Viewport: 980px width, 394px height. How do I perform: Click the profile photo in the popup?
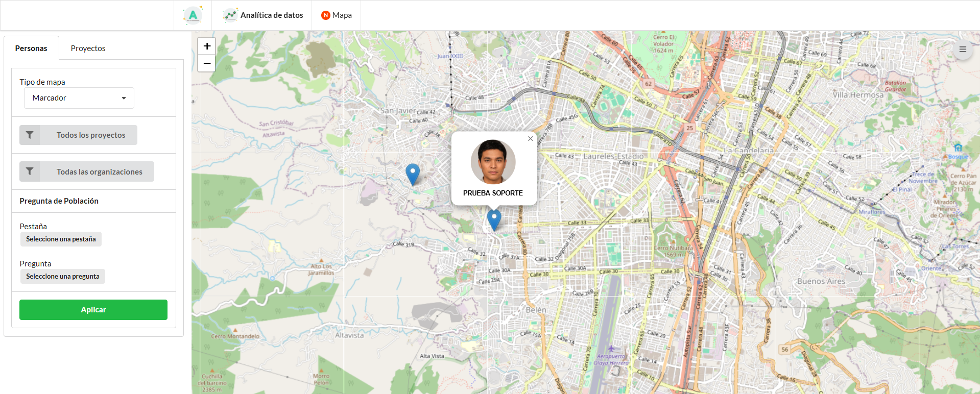(x=493, y=162)
